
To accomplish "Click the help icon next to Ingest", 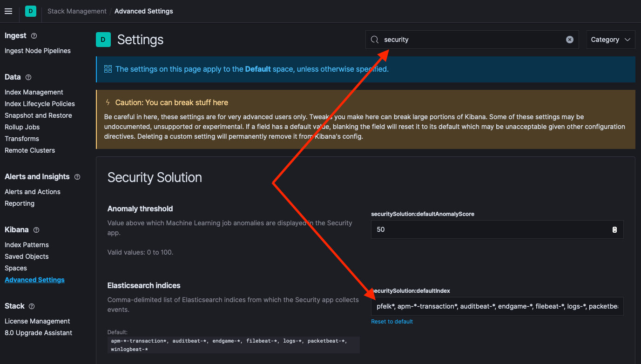I will (34, 36).
